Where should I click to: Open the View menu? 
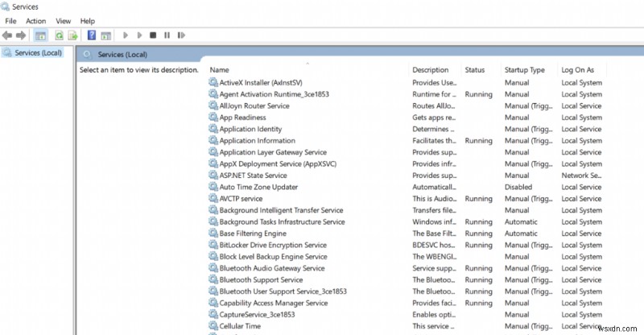pos(64,21)
